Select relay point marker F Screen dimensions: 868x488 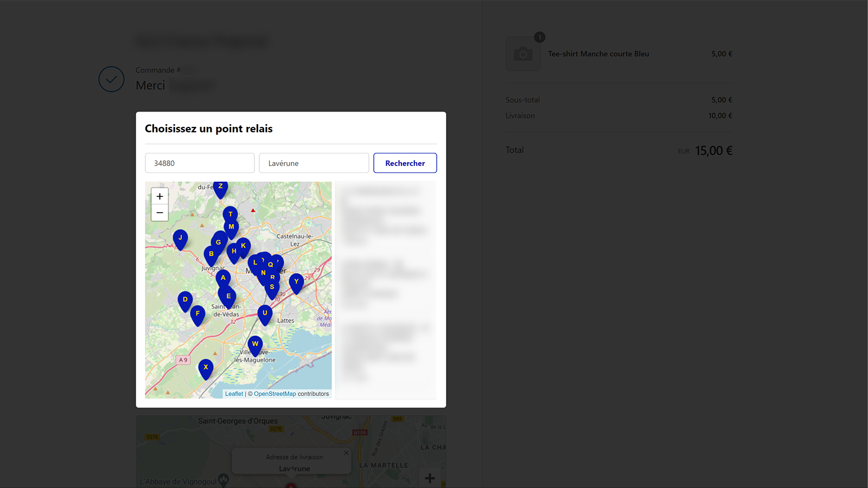(197, 315)
